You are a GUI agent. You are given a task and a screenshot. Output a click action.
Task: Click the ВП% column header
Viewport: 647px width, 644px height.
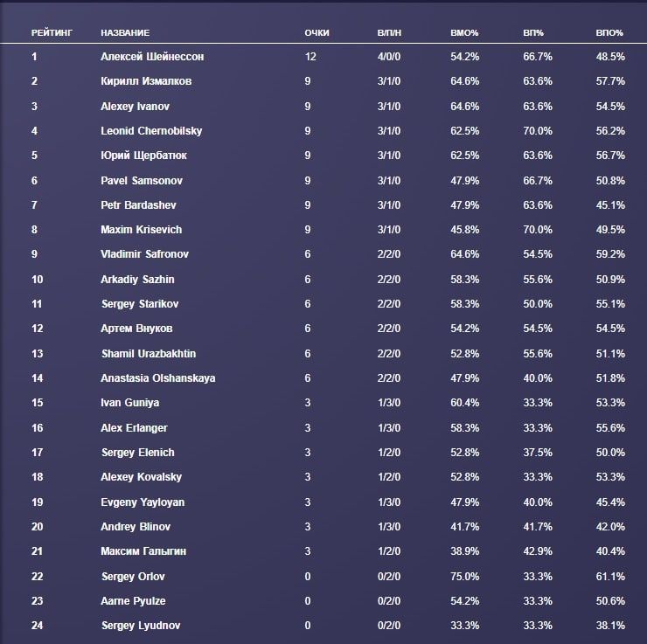pos(533,32)
